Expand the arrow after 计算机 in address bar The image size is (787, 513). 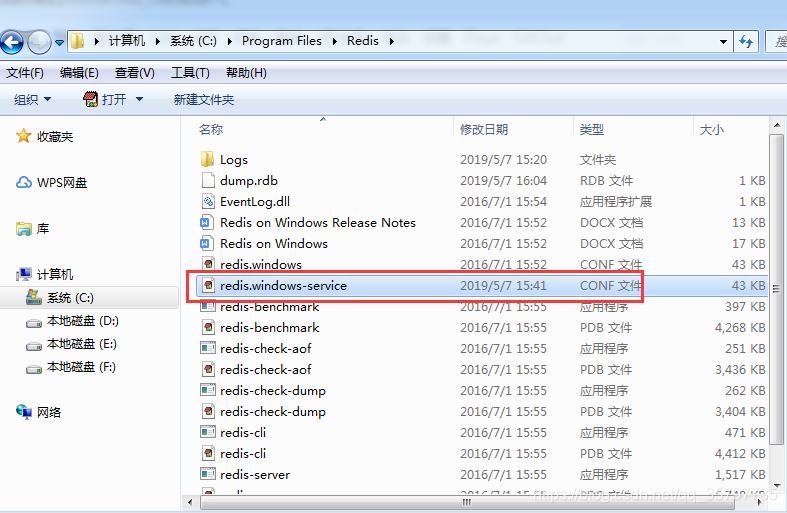[158, 41]
